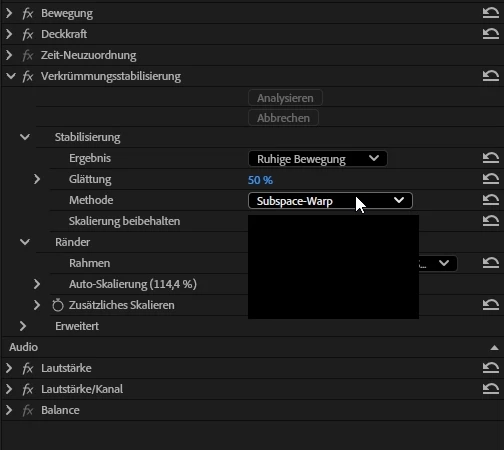Reset the Verkrümmungsstabilisierung effect
Viewport: 504px width, 450px height.
click(491, 76)
